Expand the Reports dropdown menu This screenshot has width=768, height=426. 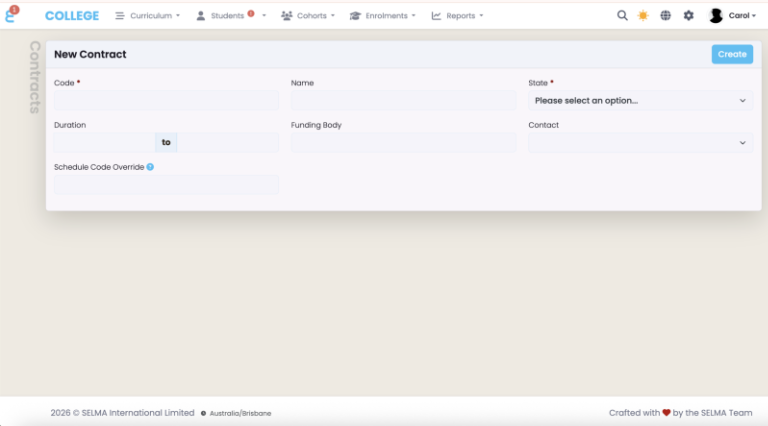[458, 16]
